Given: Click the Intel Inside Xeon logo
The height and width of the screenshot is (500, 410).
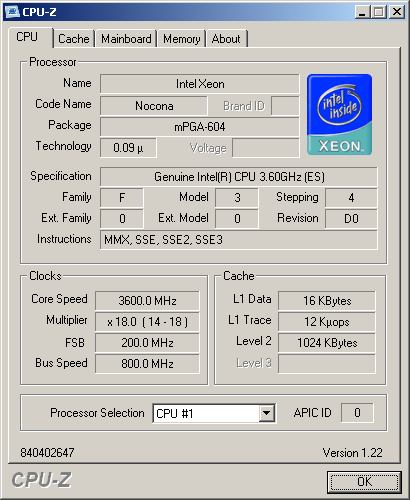Looking at the screenshot, I should point(339,114).
